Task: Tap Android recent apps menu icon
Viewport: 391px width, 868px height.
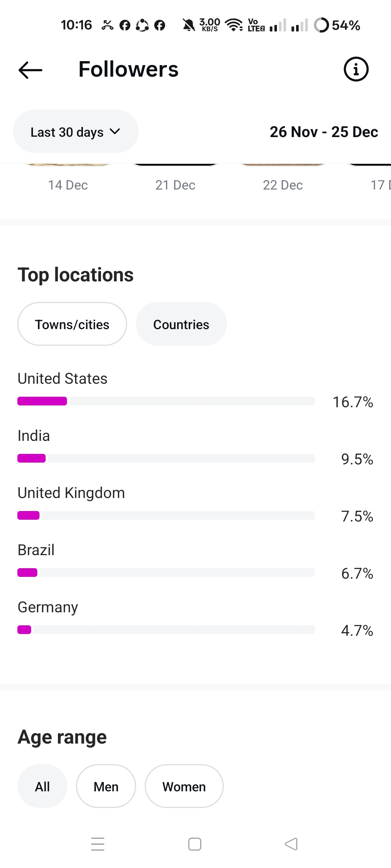Action: click(x=98, y=844)
